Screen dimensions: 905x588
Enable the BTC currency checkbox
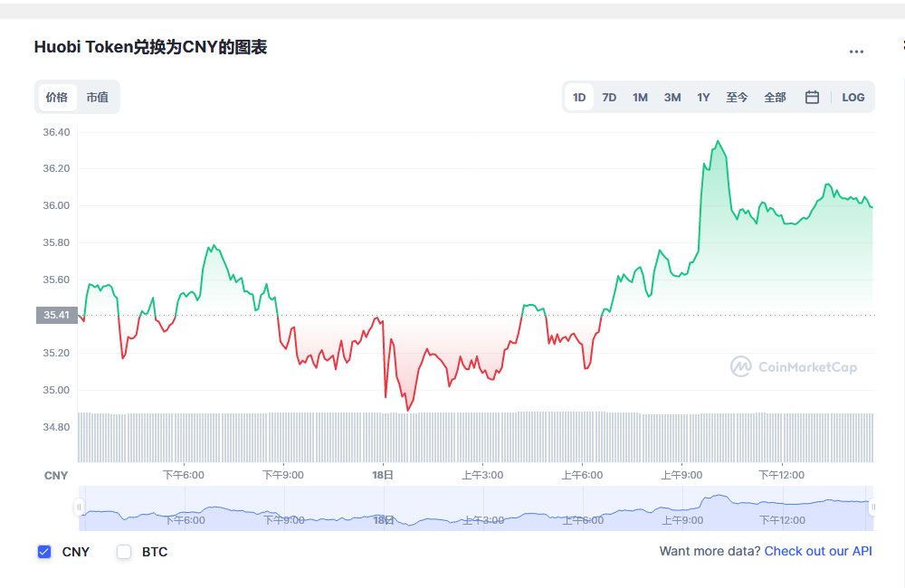124,552
